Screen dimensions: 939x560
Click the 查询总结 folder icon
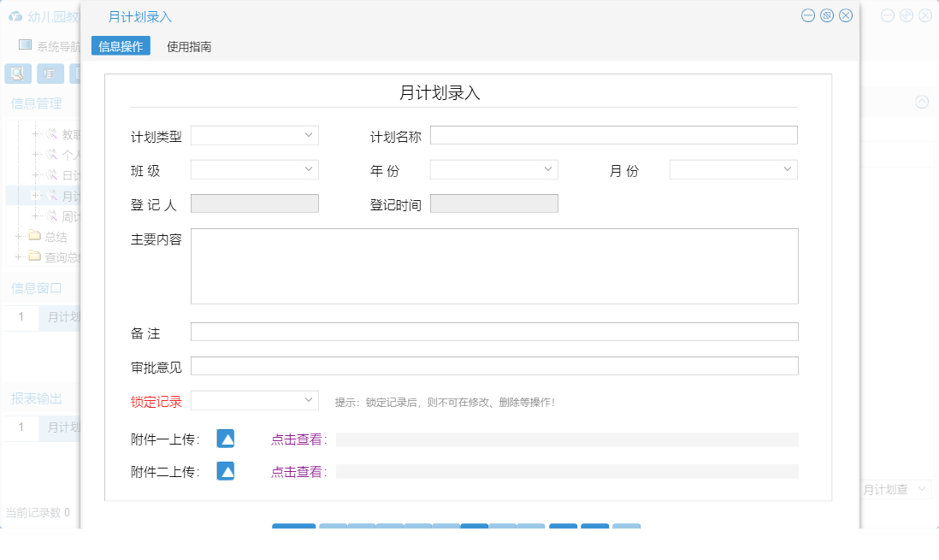[x=35, y=257]
